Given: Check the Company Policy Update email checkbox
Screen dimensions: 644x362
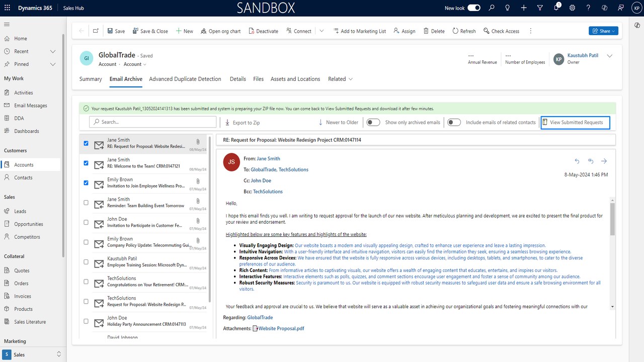Looking at the screenshot, I should [x=86, y=242].
